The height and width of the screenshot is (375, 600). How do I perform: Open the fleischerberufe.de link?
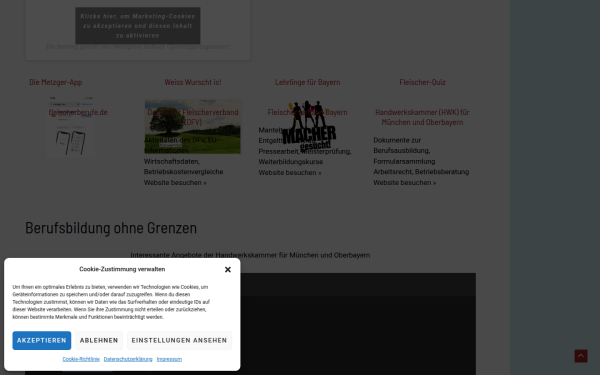pos(78,112)
